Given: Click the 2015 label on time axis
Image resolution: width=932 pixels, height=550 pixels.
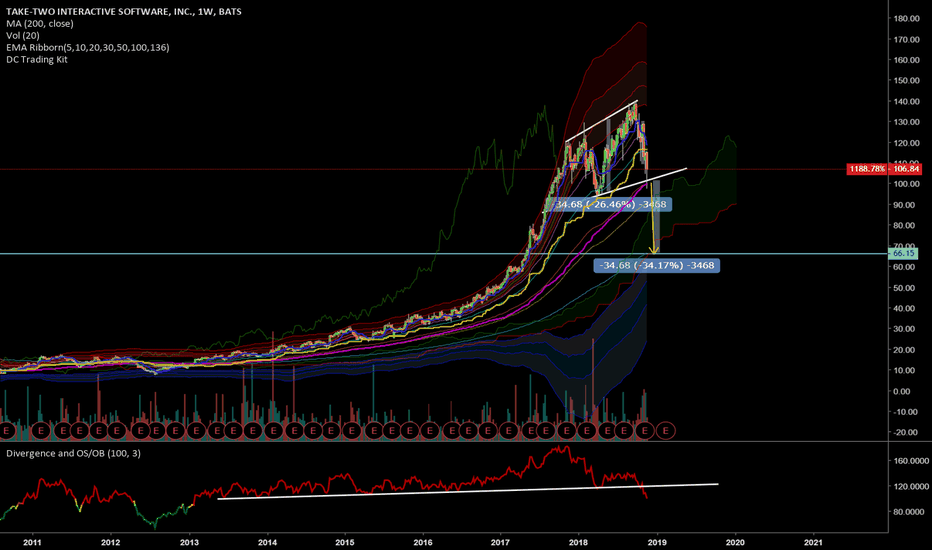Looking at the screenshot, I should [345, 542].
